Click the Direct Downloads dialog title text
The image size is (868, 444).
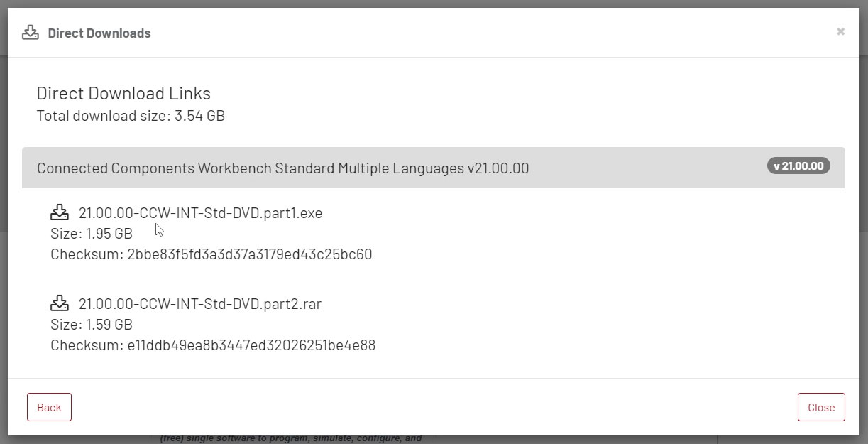click(99, 33)
